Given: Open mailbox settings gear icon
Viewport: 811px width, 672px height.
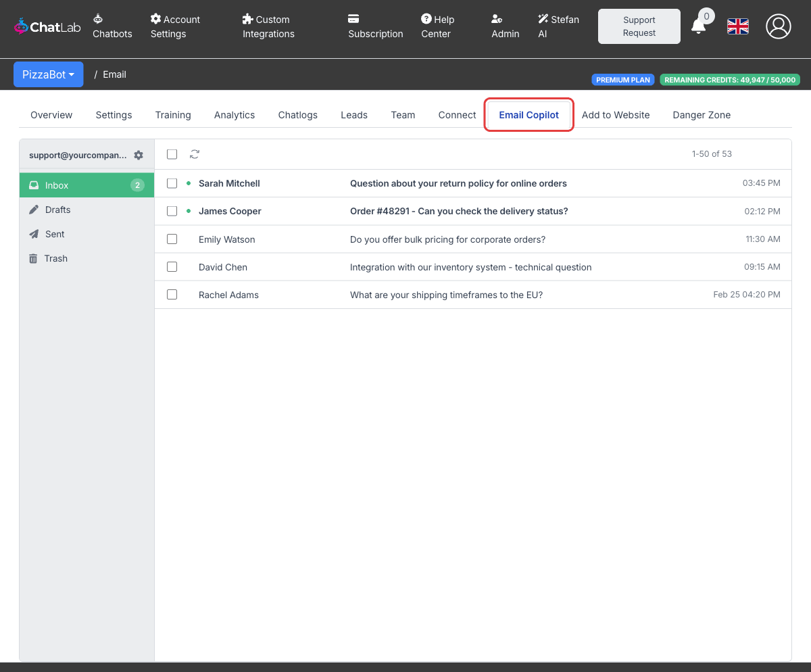Looking at the screenshot, I should [139, 155].
